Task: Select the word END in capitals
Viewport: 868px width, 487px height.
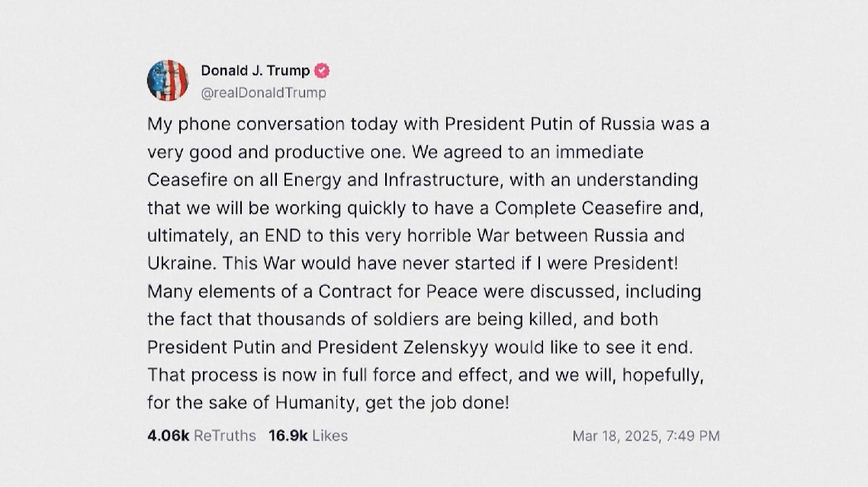Action: coord(283,235)
